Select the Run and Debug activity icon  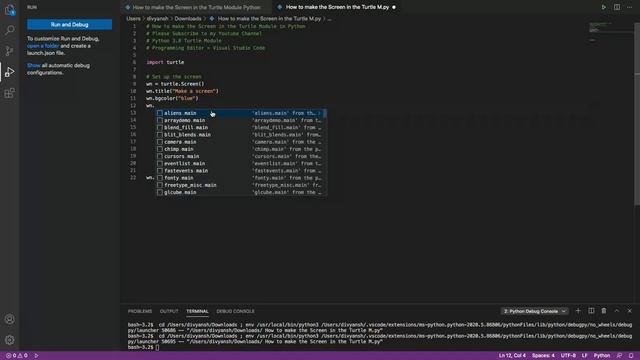(x=9, y=72)
